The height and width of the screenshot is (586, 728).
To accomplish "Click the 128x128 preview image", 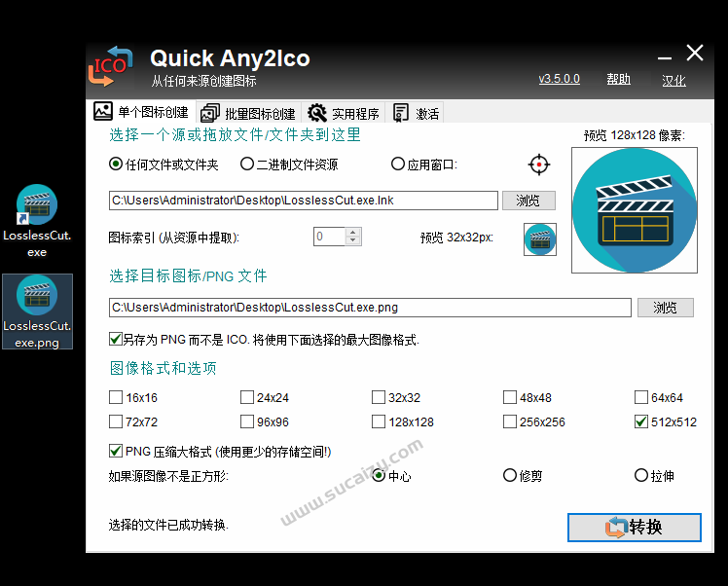I will (635, 210).
